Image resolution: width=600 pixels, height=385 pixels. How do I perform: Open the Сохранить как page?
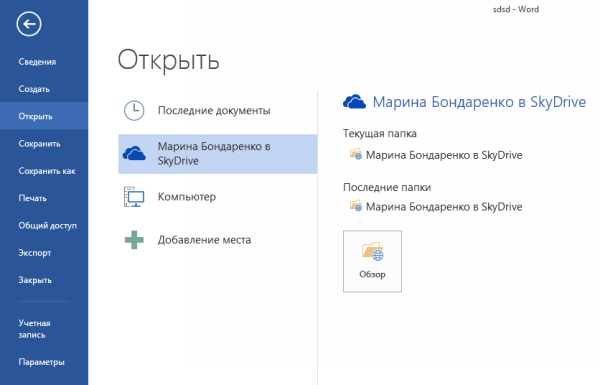coord(47,171)
